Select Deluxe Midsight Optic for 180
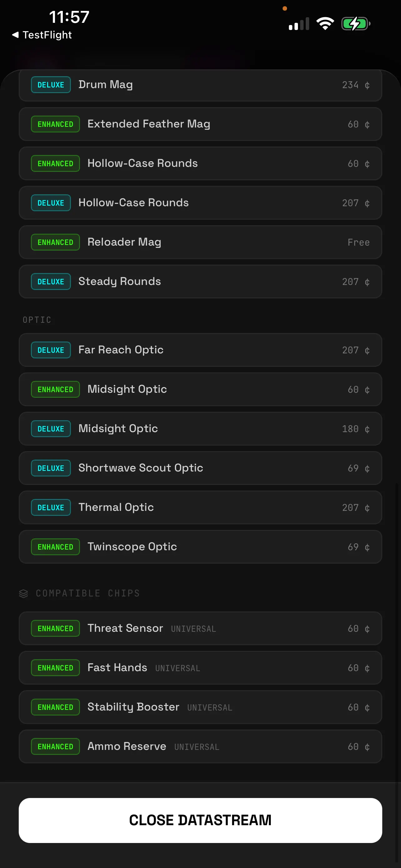 pyautogui.click(x=200, y=429)
